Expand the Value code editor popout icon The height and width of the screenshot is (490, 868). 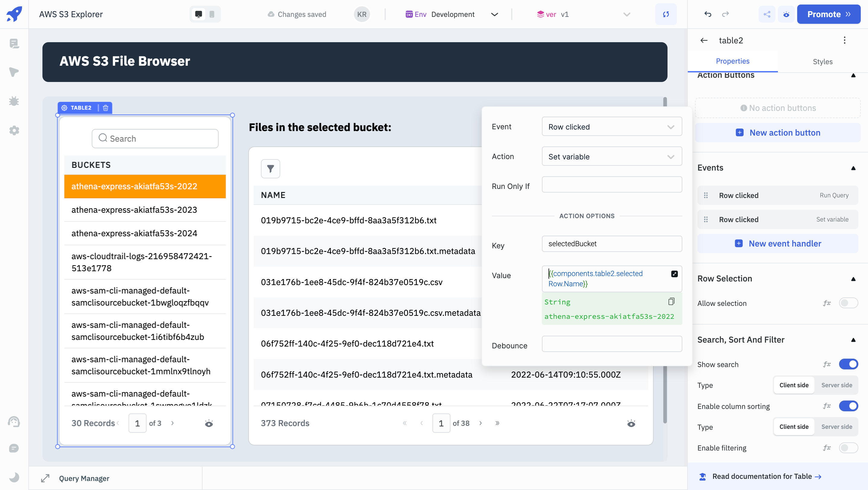coord(674,274)
